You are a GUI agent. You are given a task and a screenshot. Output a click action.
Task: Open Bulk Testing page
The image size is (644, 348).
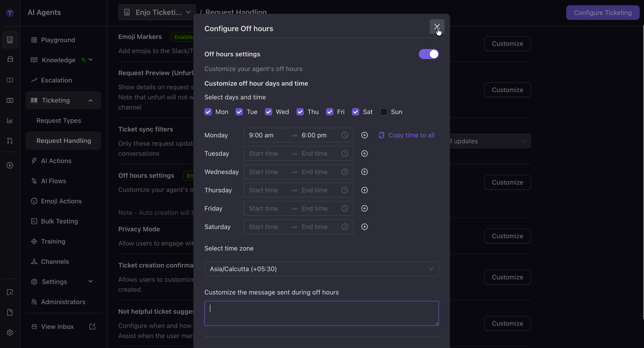63,221
